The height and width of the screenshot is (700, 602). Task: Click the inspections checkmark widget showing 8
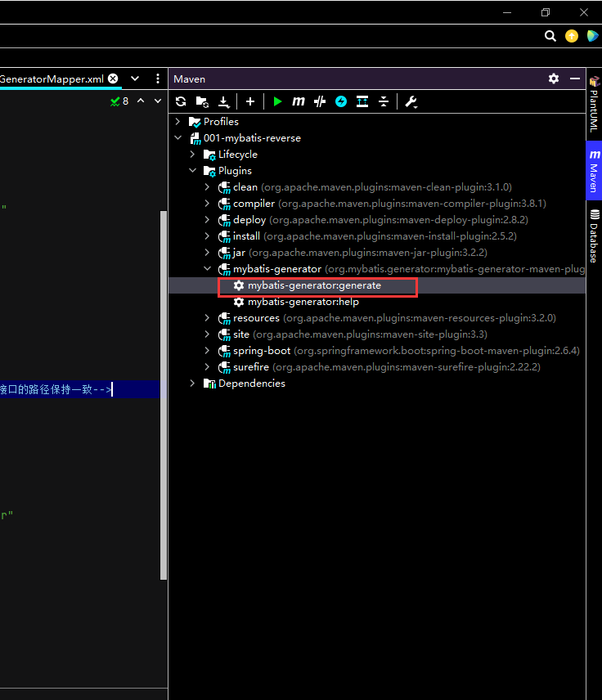click(119, 101)
